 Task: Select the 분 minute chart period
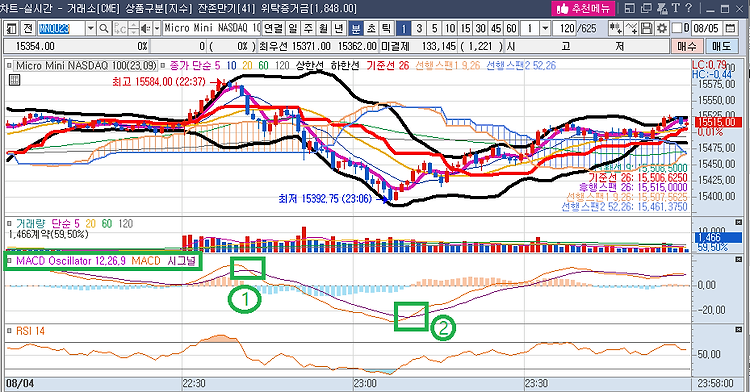[356, 29]
